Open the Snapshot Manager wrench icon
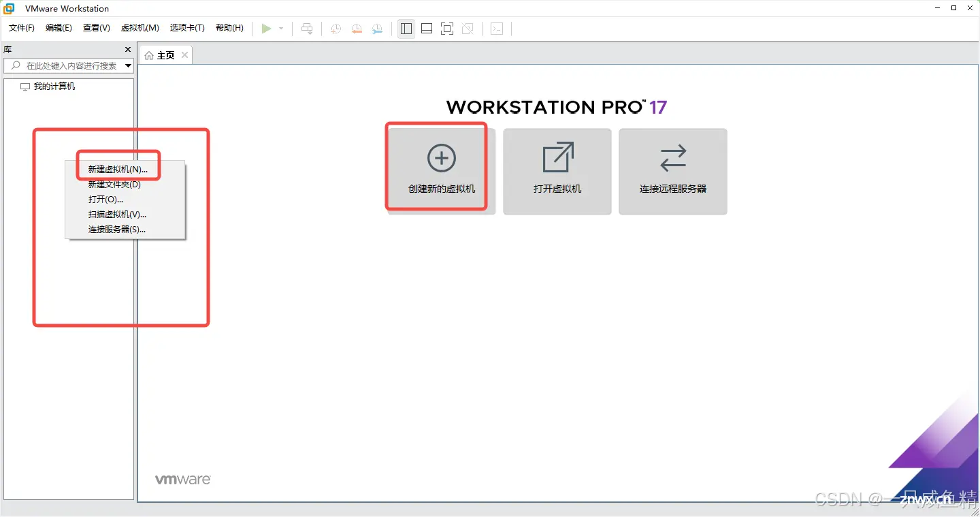 pyautogui.click(x=377, y=29)
